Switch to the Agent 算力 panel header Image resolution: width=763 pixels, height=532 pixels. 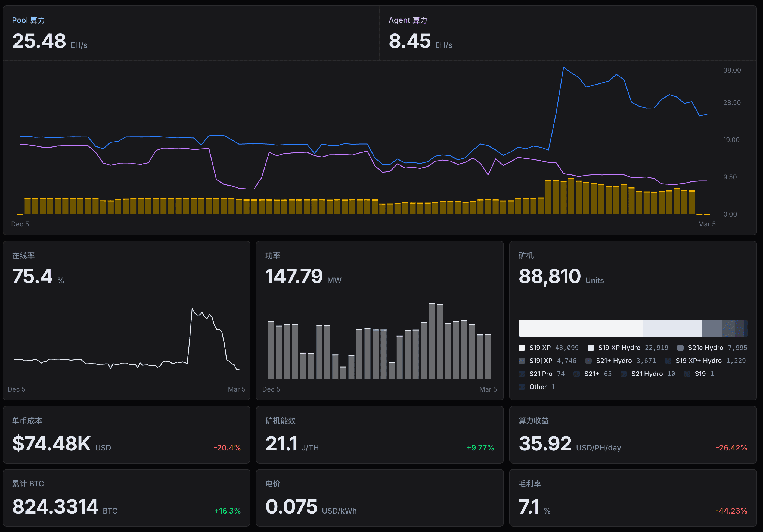[408, 20]
